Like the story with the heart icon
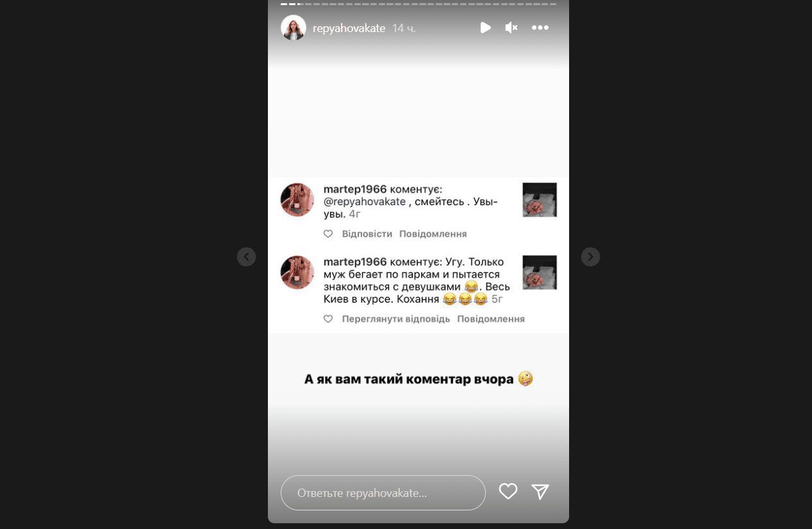The height and width of the screenshot is (529, 812). (x=508, y=492)
